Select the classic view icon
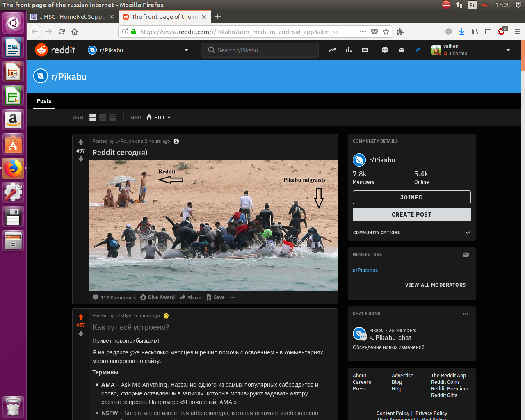 [103, 117]
